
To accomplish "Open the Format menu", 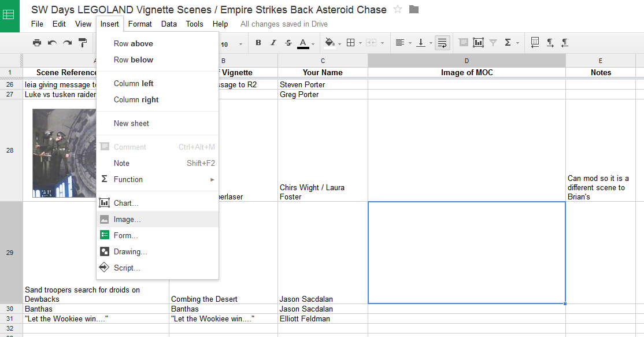I will click(140, 24).
